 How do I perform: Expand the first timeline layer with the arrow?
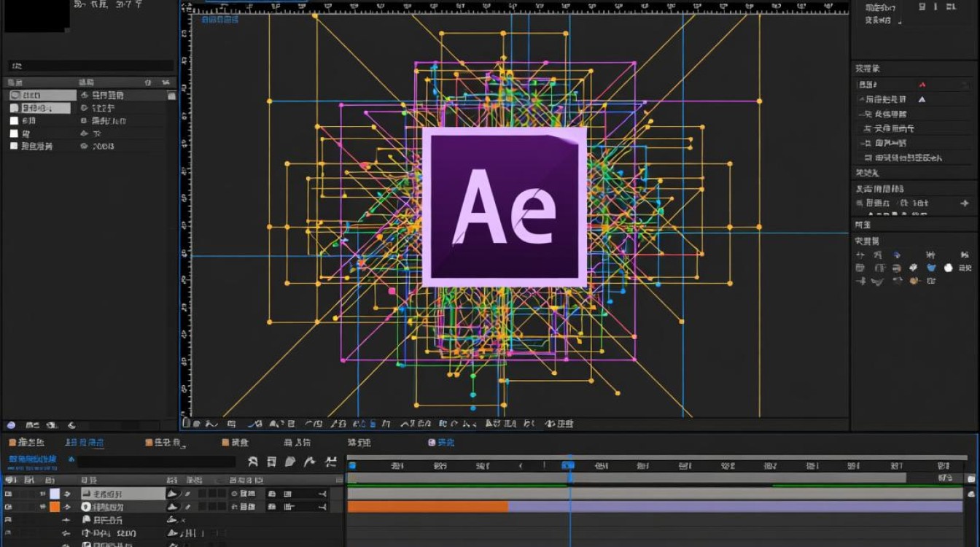pos(67,494)
